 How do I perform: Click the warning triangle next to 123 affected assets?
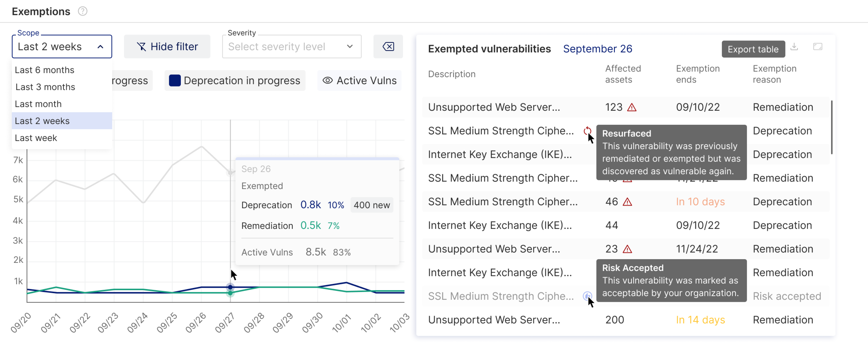pyautogui.click(x=632, y=107)
